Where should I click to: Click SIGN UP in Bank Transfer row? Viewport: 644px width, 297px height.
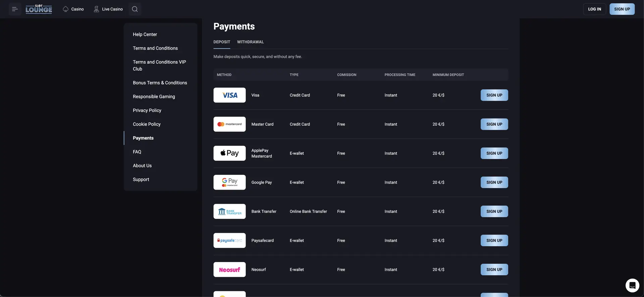[x=494, y=211]
